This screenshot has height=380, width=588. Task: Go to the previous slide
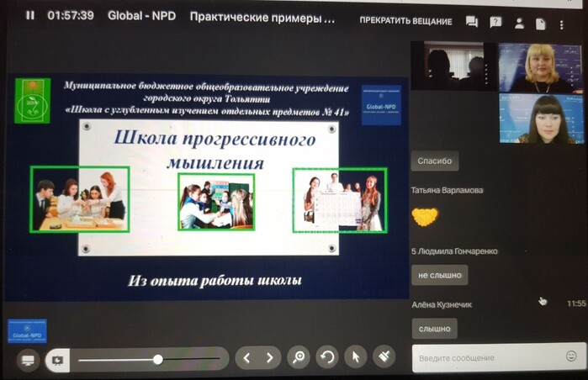point(246,358)
